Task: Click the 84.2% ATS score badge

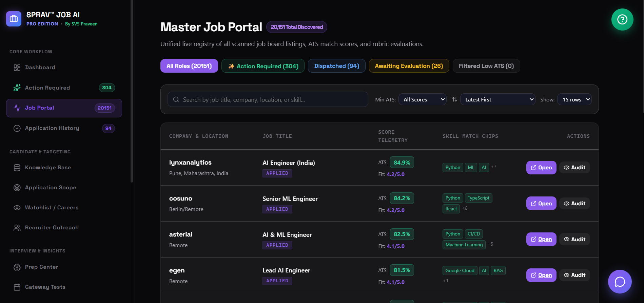Action: point(402,198)
